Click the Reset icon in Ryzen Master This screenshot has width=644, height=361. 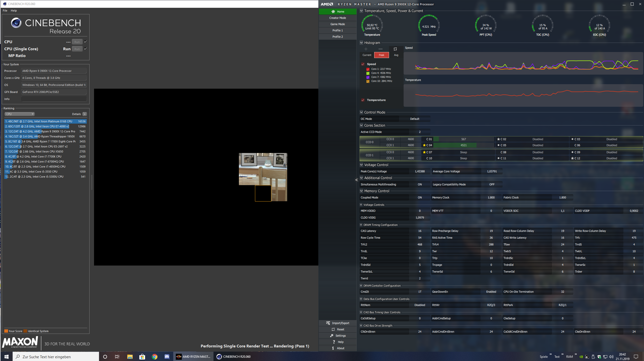coord(333,329)
